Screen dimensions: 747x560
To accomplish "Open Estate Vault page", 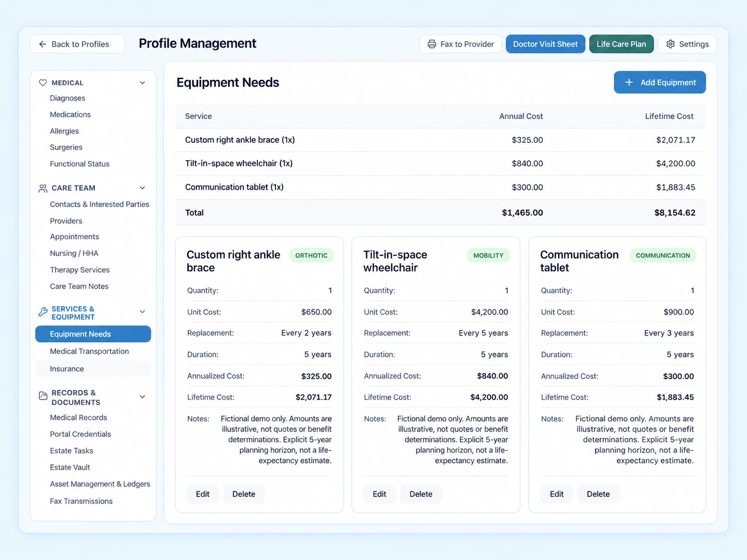I will click(x=70, y=467).
